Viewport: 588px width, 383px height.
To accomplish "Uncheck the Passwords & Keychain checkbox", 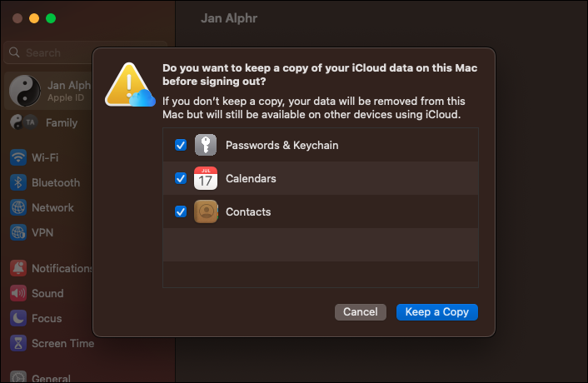I will [181, 146].
